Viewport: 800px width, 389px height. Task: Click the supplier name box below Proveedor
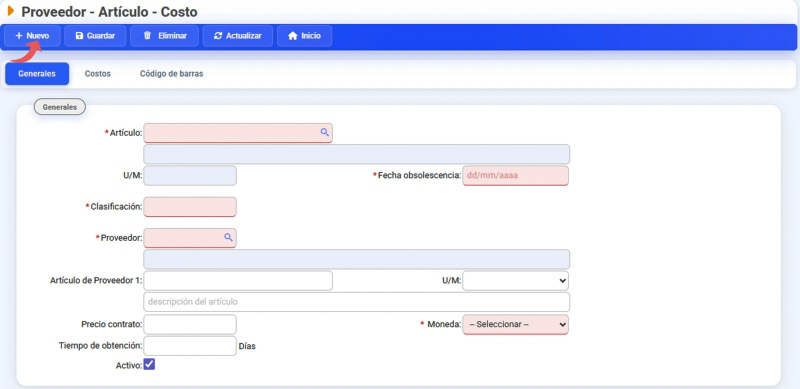coord(357,259)
